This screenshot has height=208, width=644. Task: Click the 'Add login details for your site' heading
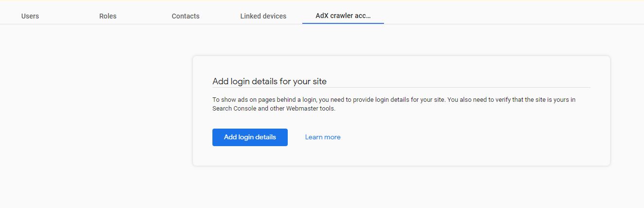tap(269, 81)
